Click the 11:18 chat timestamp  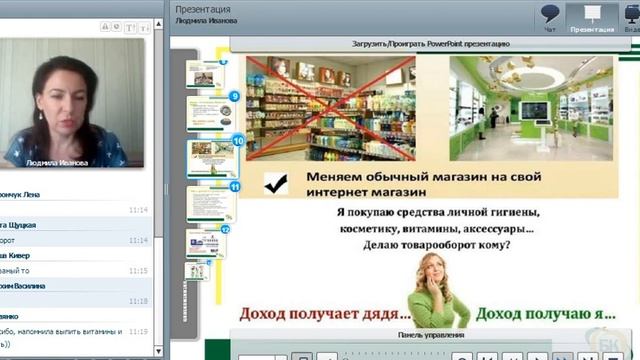138,301
